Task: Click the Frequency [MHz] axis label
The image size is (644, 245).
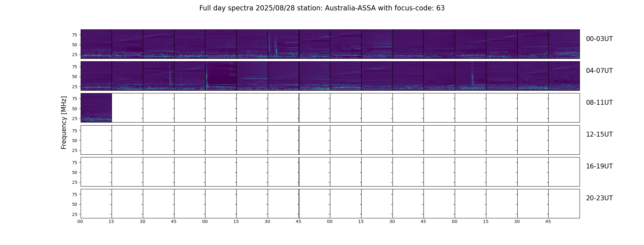Action: tap(64, 123)
